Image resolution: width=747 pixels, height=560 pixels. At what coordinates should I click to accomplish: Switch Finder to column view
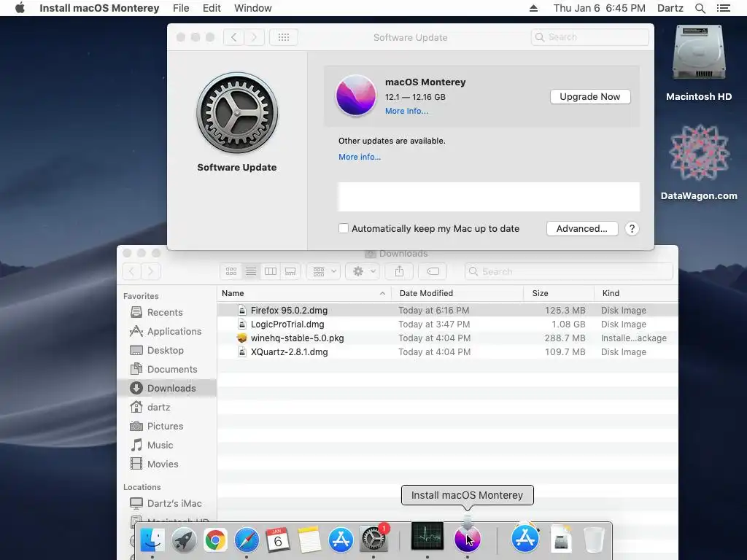(x=271, y=271)
